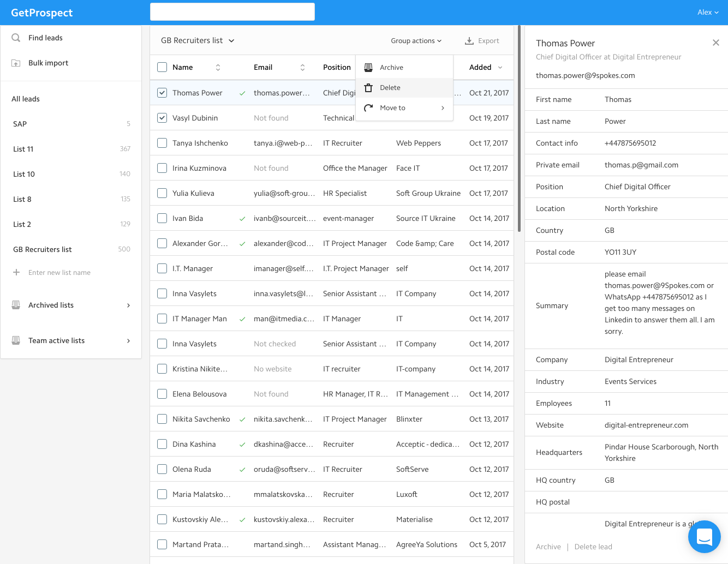This screenshot has height=564, width=728.
Task: Open the Alex account menu
Action: (x=707, y=13)
